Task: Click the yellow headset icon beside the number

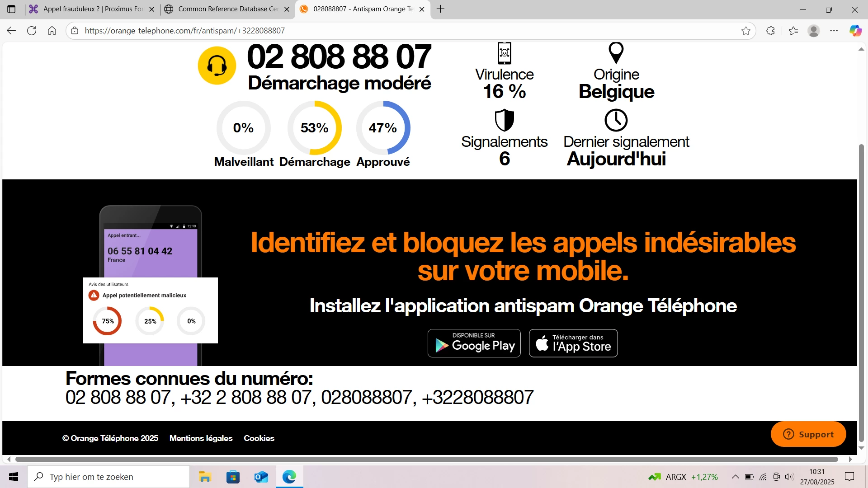Action: tap(217, 66)
